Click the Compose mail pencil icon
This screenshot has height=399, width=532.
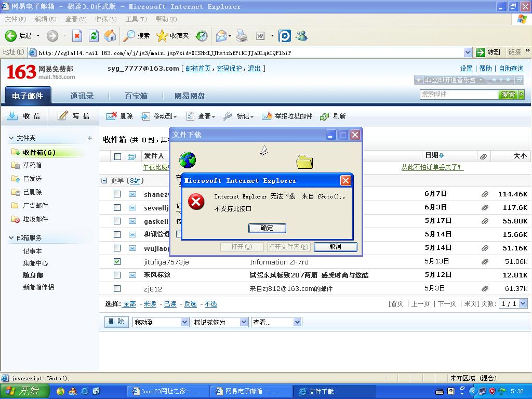(62, 116)
